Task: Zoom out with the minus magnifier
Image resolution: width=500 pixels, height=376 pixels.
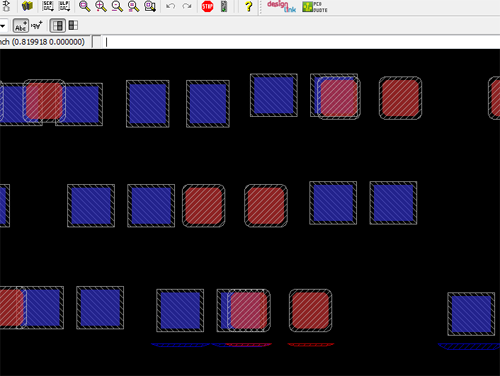Action: pyautogui.click(x=117, y=6)
